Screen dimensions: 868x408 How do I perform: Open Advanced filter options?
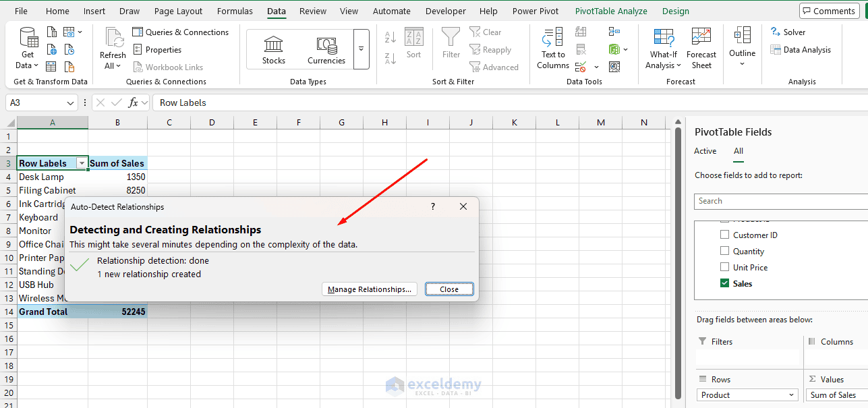(x=494, y=67)
